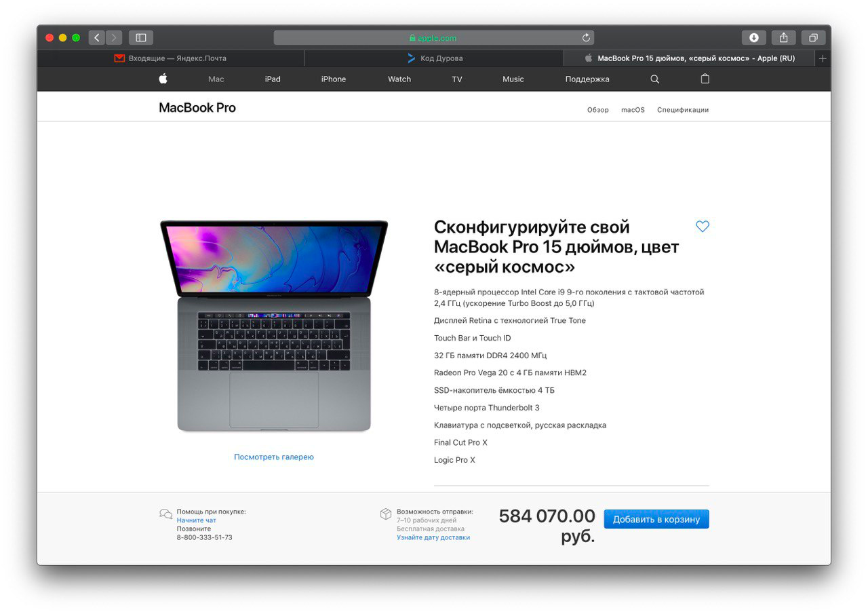The image size is (868, 614).
Task: Click the Share icon in the Safari toolbar
Action: [x=783, y=38]
